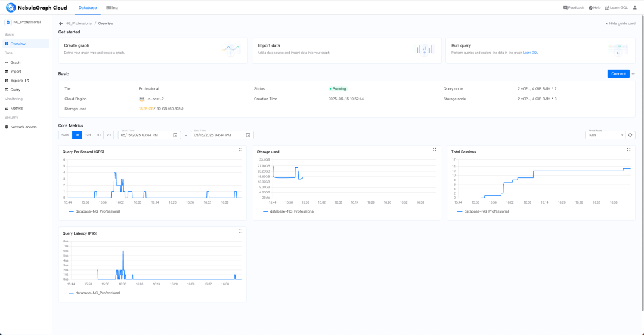Switch to the Billing tab
The image size is (644, 335).
pyautogui.click(x=112, y=8)
